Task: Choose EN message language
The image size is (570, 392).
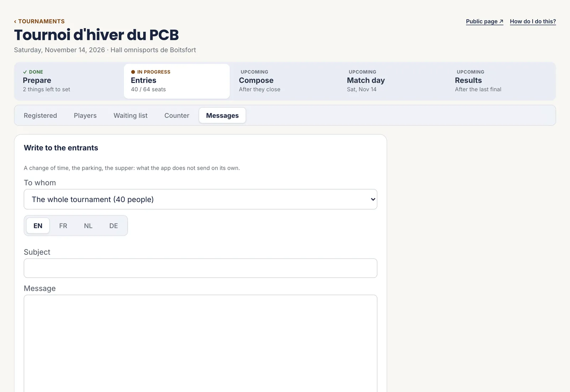Action: 38,226
